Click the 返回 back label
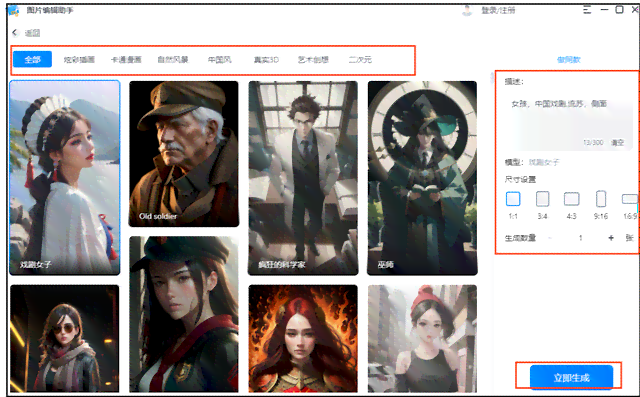 32,33
